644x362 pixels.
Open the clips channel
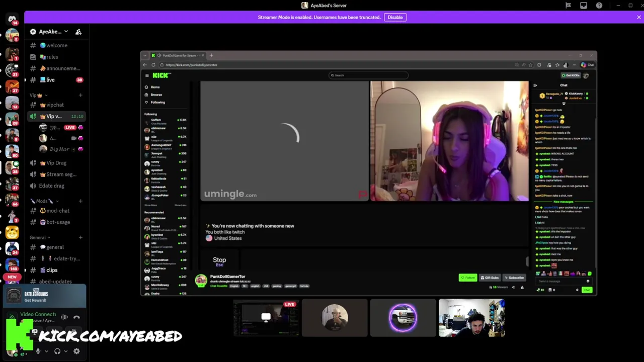pyautogui.click(x=55, y=270)
